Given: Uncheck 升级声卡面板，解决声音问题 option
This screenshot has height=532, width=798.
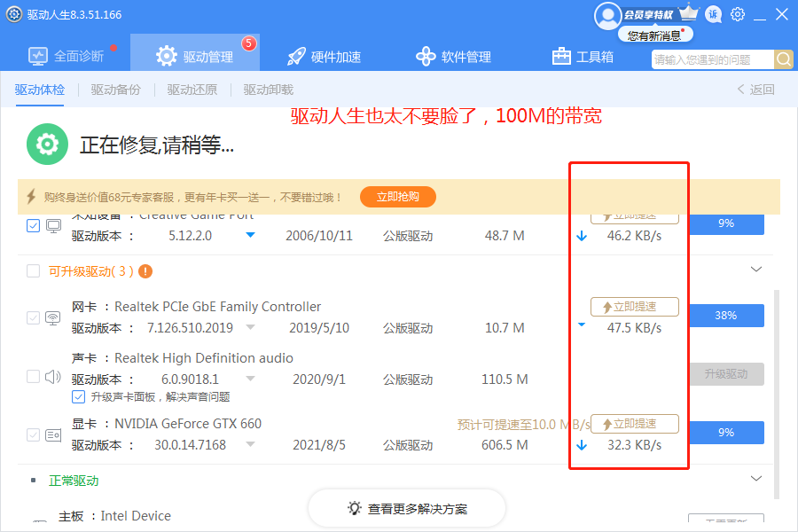Looking at the screenshot, I should 78,396.
